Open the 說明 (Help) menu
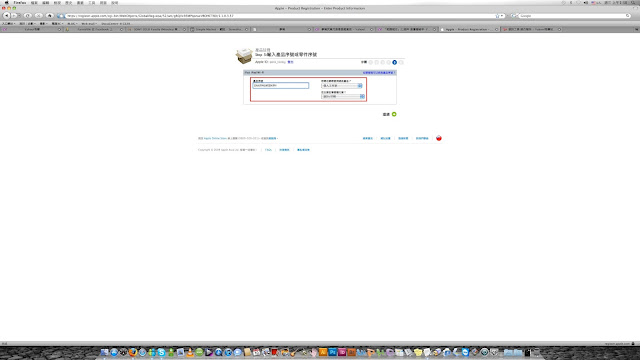The height and width of the screenshot is (360, 640). (x=115, y=2)
